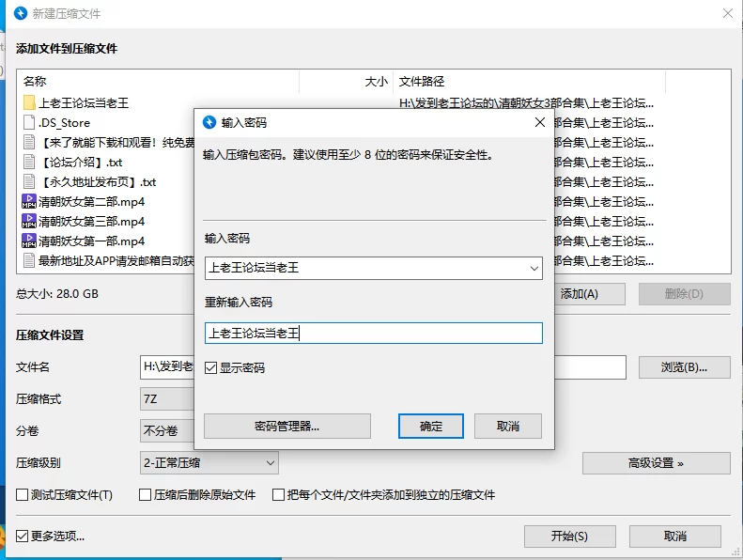Click the 重新输入密码 text field
This screenshot has height=560, width=743.
point(374,334)
